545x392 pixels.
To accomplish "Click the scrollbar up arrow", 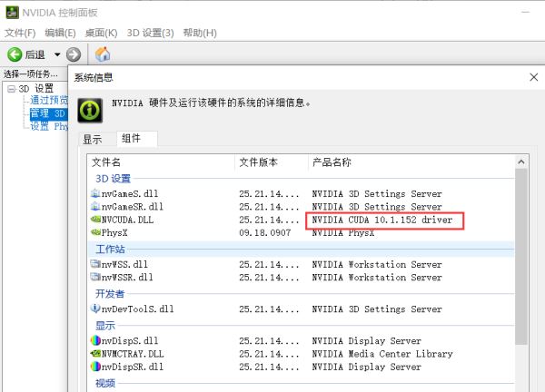I will pyautogui.click(x=521, y=162).
